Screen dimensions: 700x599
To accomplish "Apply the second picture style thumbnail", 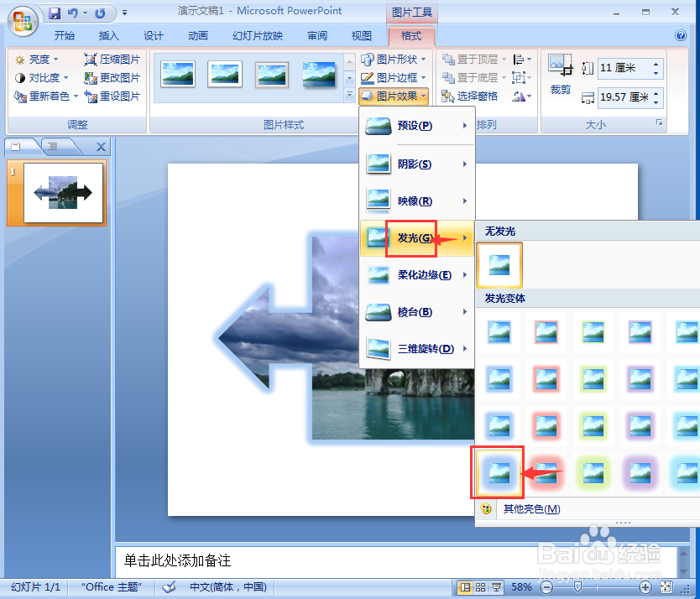I will coord(225,74).
